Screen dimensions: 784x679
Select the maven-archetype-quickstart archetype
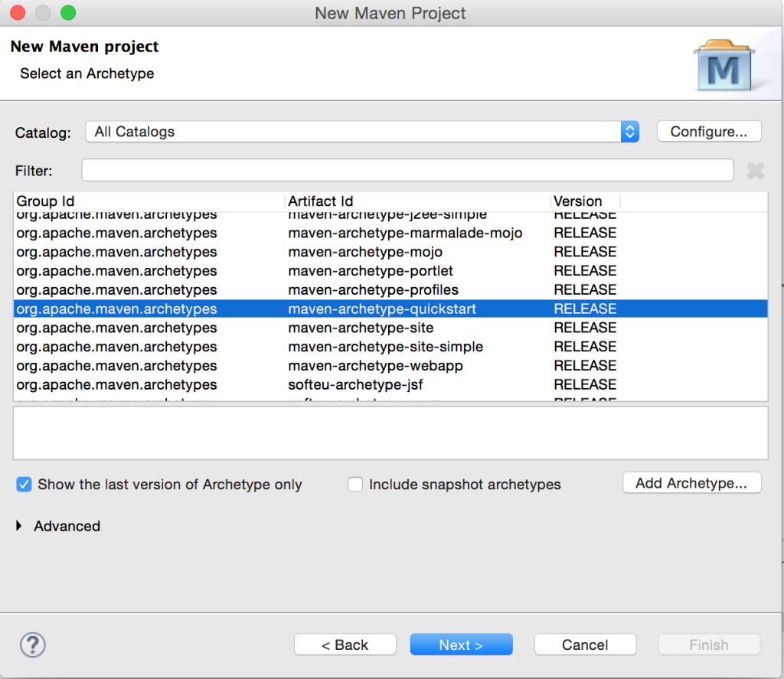click(382, 309)
